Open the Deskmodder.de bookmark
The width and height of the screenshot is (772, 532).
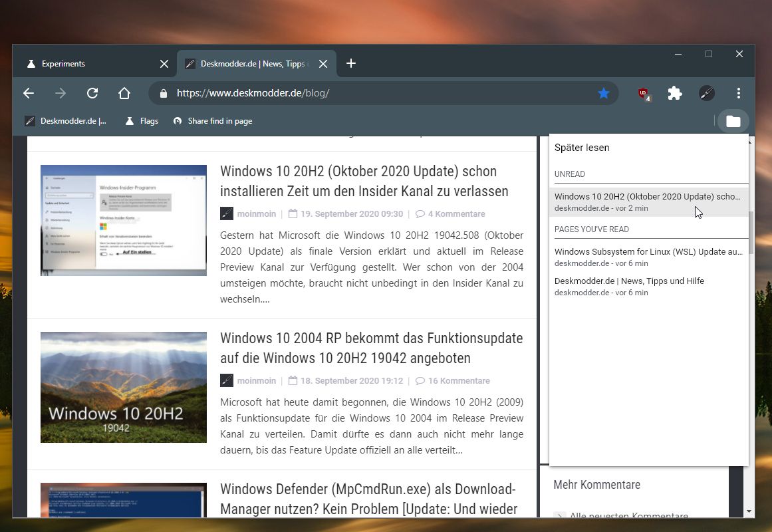(x=66, y=121)
